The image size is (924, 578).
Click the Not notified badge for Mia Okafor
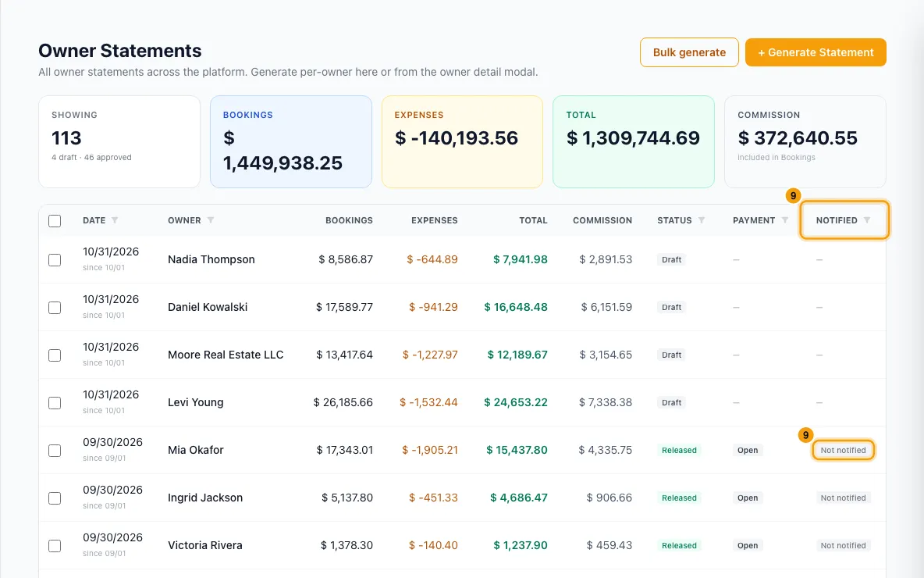(844, 450)
